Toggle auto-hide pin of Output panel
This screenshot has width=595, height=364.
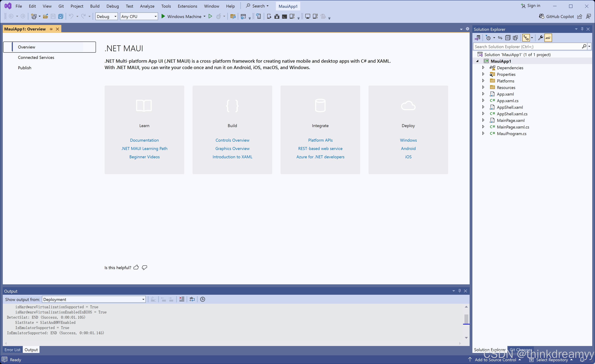[x=460, y=291]
